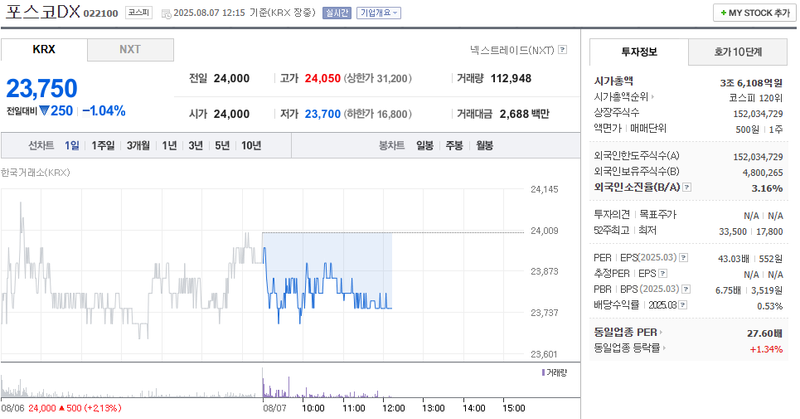800x419 pixels.
Task: Click the low price 23,700
Action: tap(322, 114)
